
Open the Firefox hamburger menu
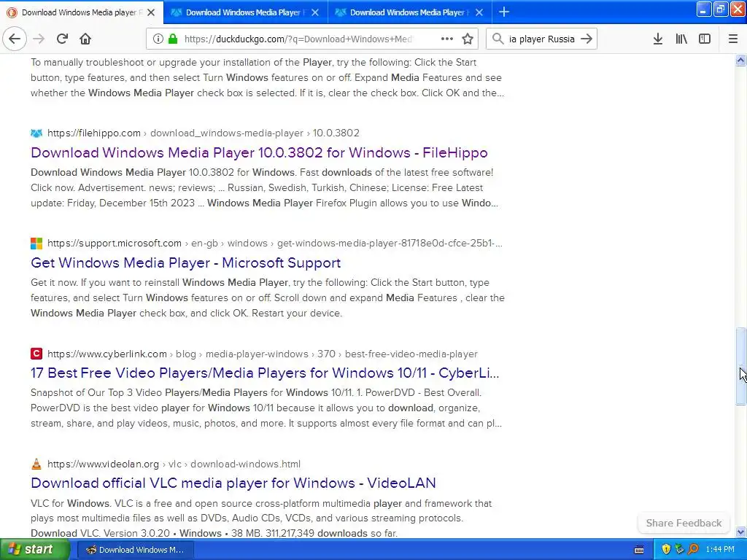pyautogui.click(x=733, y=39)
